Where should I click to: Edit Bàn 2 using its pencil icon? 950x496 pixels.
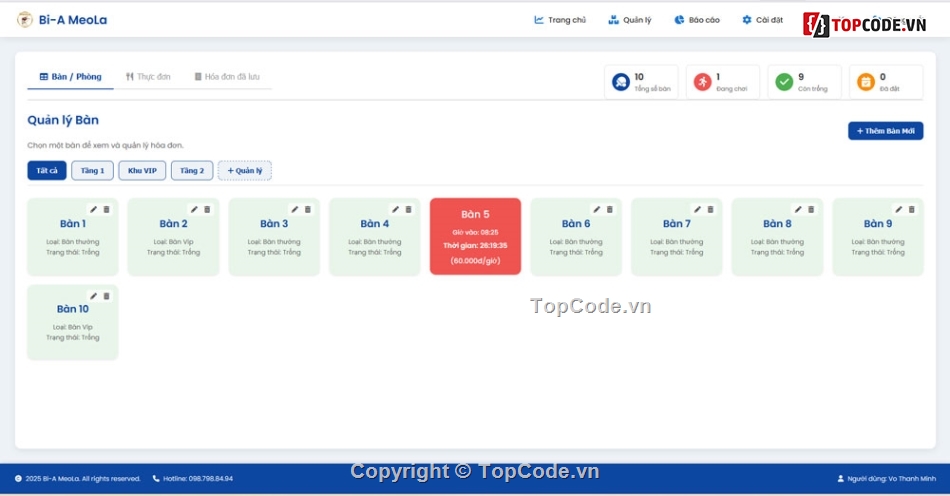pos(194,210)
